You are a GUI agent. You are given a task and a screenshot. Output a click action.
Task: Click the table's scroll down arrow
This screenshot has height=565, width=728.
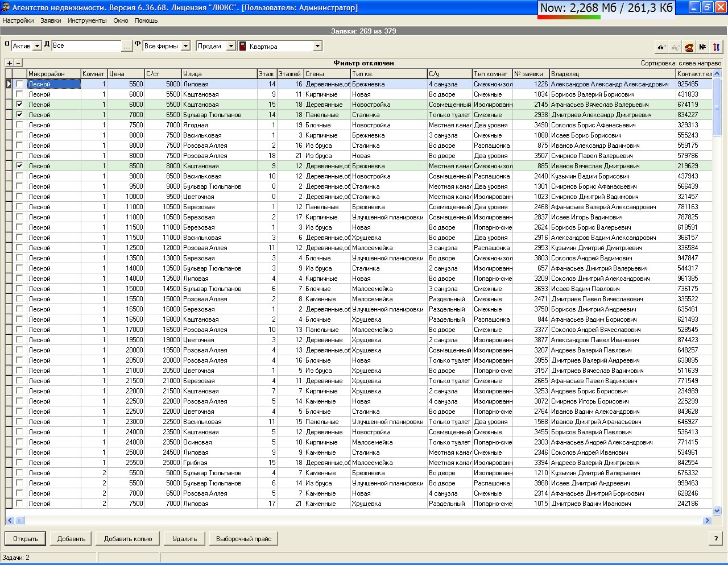coord(717,511)
